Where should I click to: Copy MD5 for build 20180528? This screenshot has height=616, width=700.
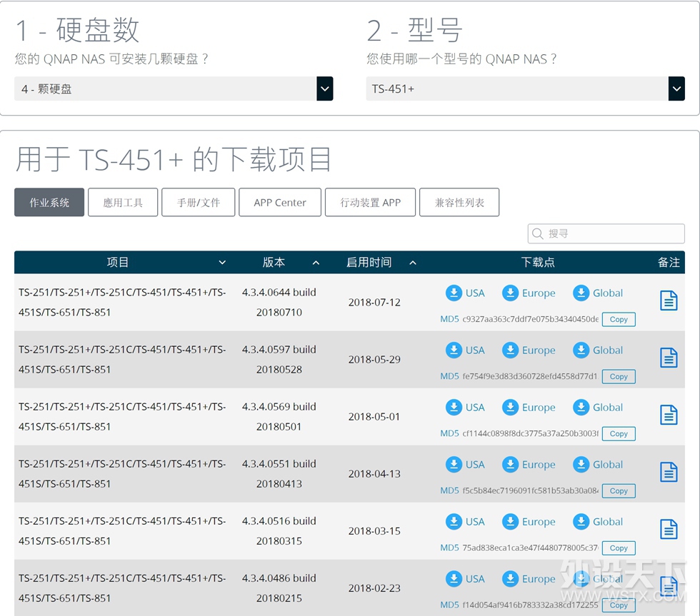tap(619, 376)
